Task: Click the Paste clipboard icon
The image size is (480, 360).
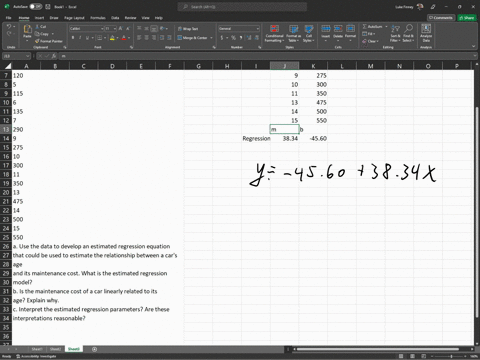Action: coord(27,29)
